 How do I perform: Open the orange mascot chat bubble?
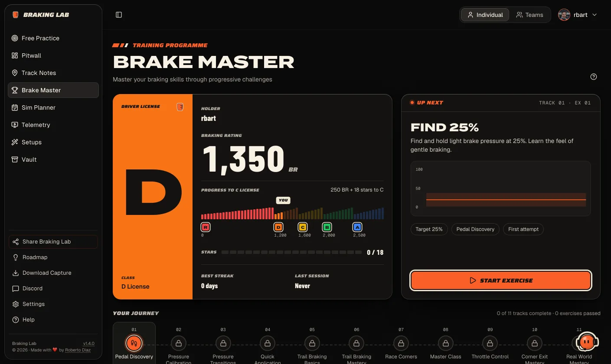click(x=587, y=342)
